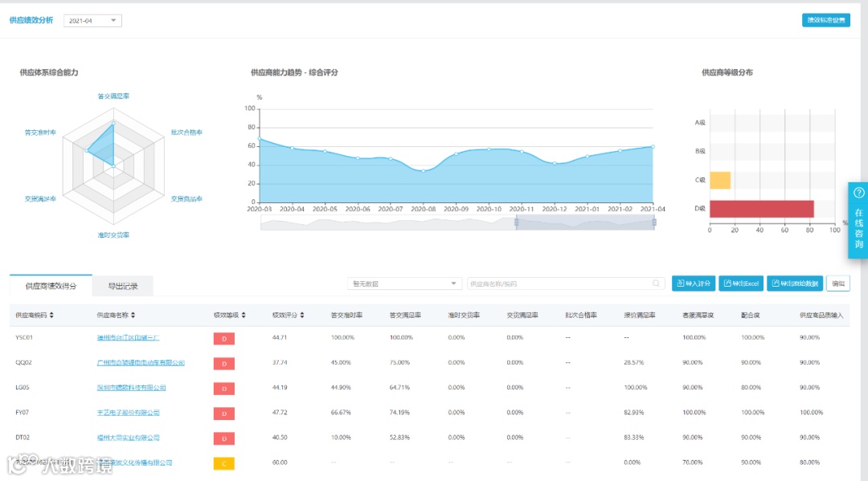Click the DT02 supplier code cell
This screenshot has height=481, width=868.
pyautogui.click(x=23, y=438)
